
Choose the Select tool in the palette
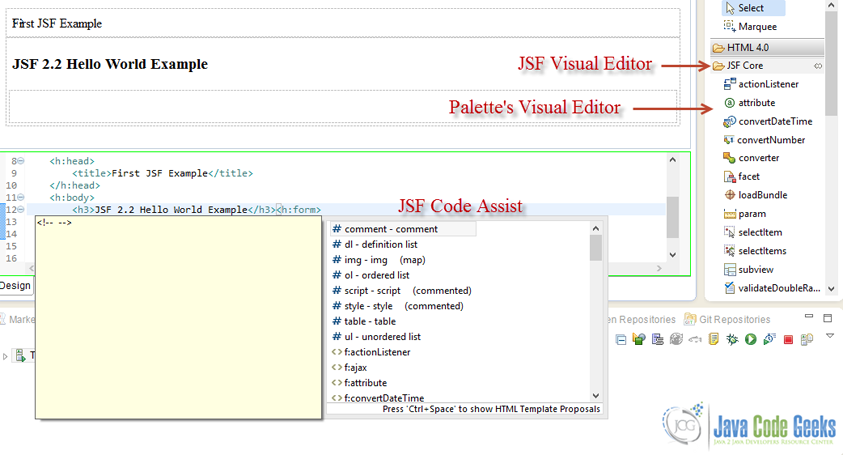[753, 8]
